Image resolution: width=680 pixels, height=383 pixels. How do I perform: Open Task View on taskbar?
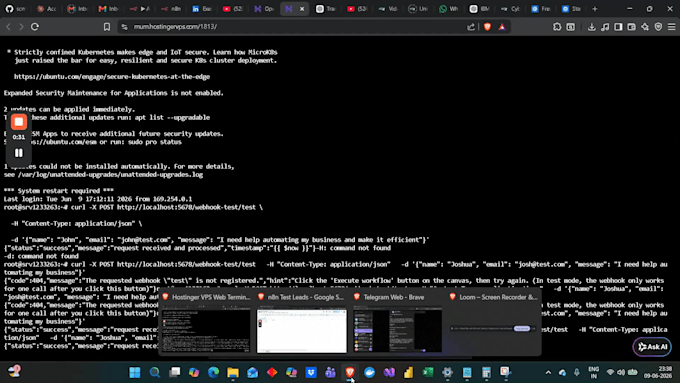click(x=175, y=372)
